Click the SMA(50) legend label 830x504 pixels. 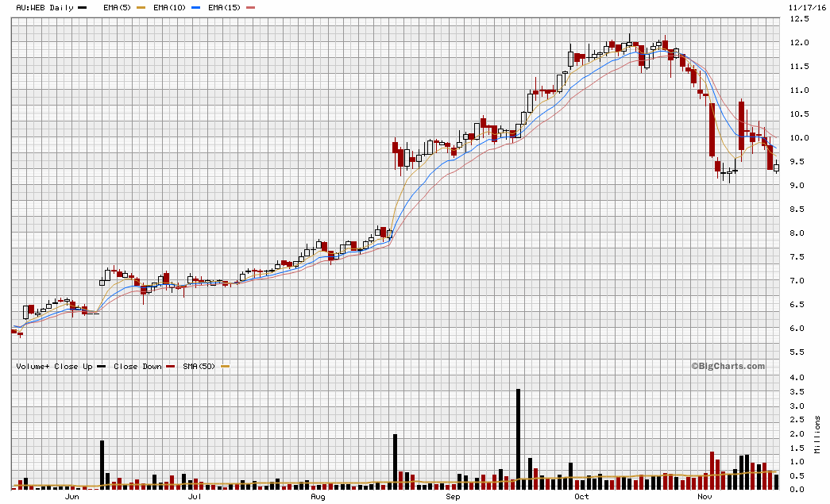(199, 366)
